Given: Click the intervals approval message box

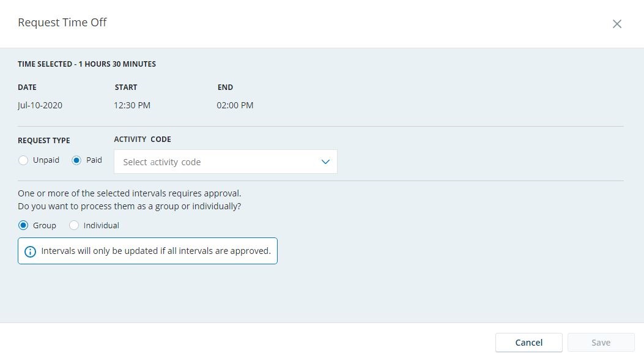Looking at the screenshot, I should tap(147, 251).
